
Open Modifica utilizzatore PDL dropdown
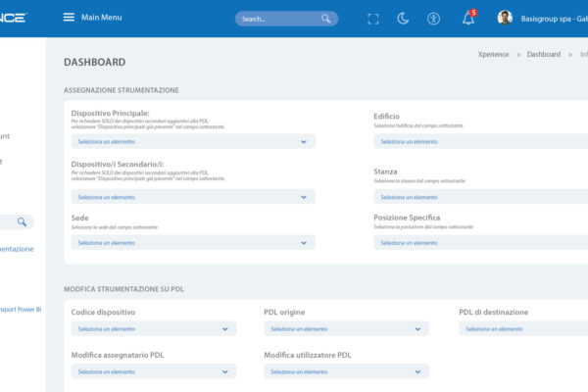pyautogui.click(x=346, y=371)
